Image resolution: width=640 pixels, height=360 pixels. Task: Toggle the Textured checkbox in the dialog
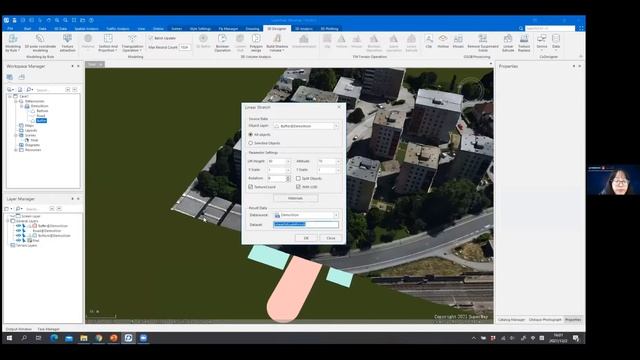click(x=251, y=187)
